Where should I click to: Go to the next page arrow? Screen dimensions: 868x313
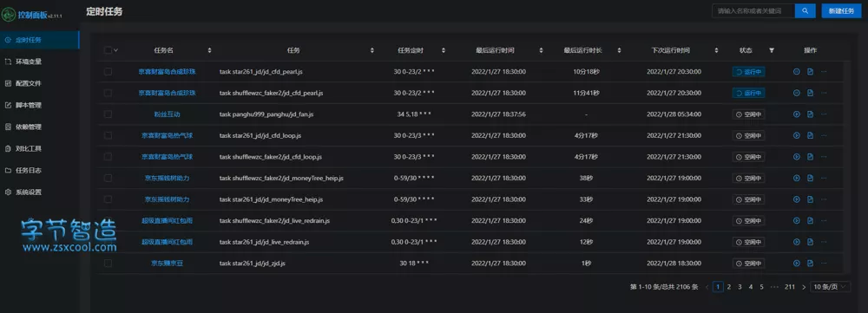(x=803, y=286)
